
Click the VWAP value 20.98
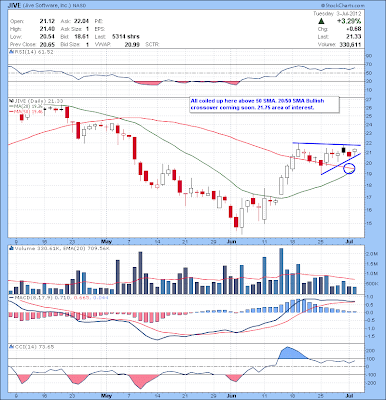pos(133,44)
